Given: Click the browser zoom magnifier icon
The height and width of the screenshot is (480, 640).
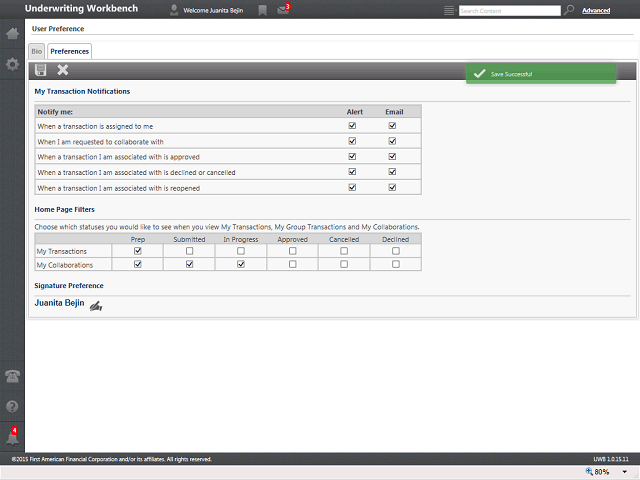Looking at the screenshot, I should pos(589,471).
